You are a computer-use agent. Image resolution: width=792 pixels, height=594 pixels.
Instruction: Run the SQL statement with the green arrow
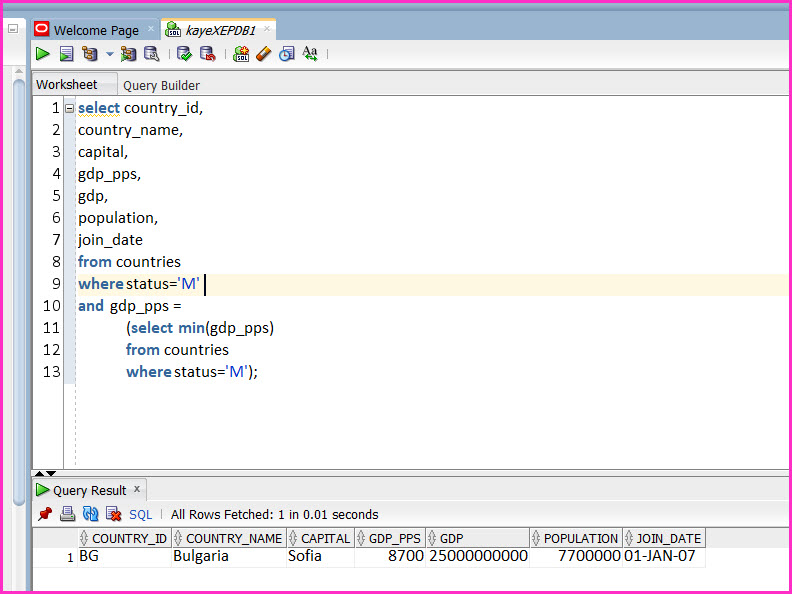[43, 54]
